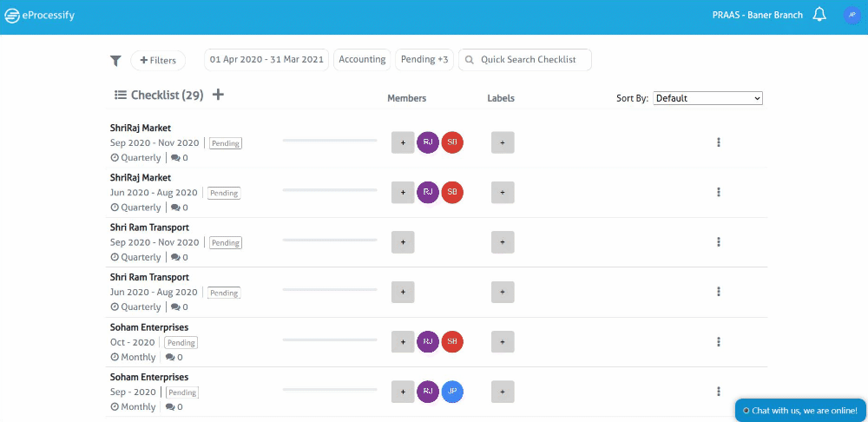
Task: Open the Sort By Default dropdown
Action: tap(707, 98)
